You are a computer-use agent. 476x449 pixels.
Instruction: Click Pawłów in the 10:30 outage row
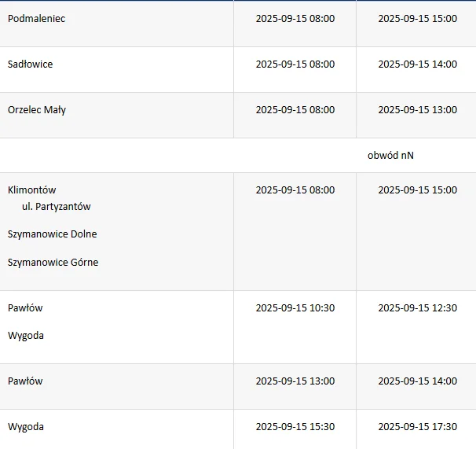coord(25,308)
